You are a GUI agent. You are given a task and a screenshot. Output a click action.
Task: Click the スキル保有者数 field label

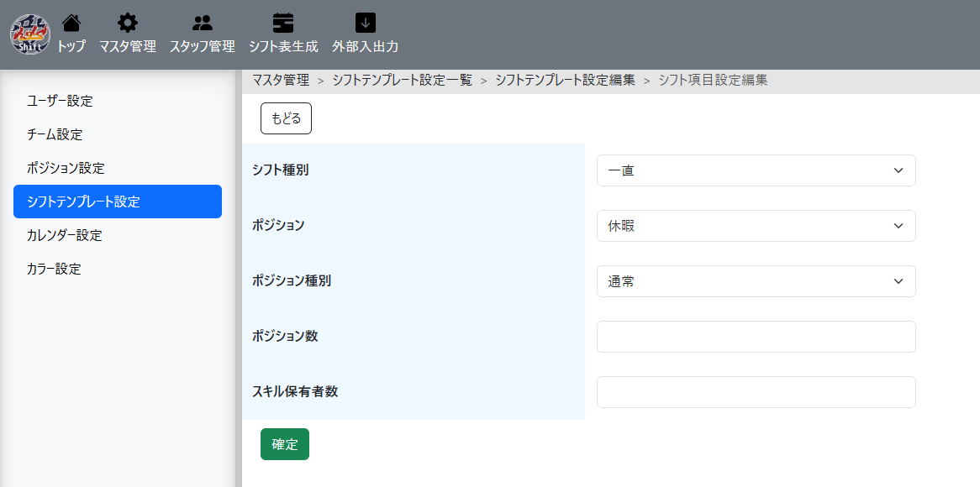[295, 392]
